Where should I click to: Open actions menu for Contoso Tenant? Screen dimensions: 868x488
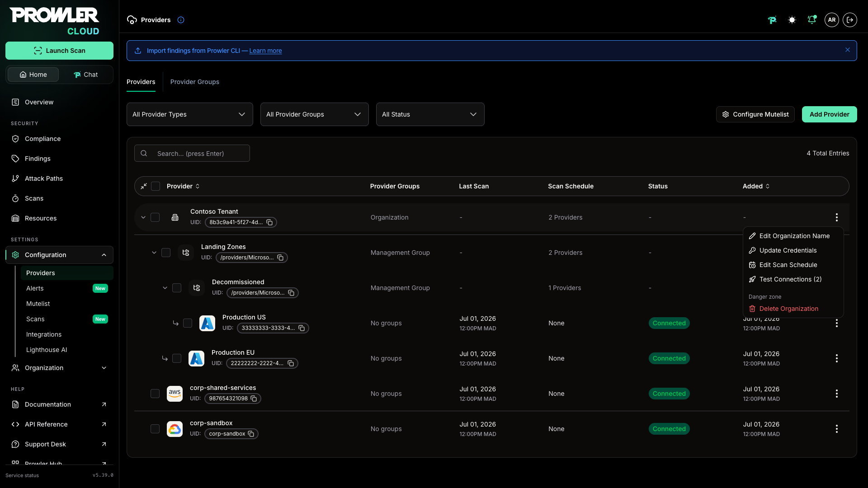(837, 217)
